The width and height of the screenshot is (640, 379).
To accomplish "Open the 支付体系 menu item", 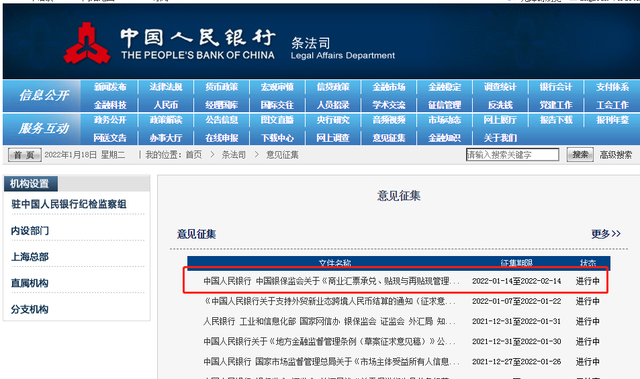I will point(612,87).
